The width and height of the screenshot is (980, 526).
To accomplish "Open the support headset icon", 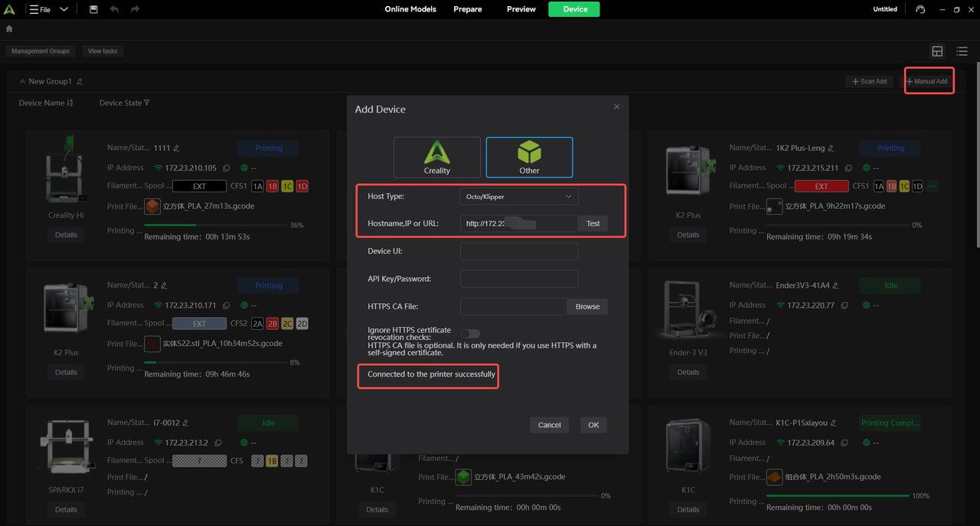I will [920, 9].
